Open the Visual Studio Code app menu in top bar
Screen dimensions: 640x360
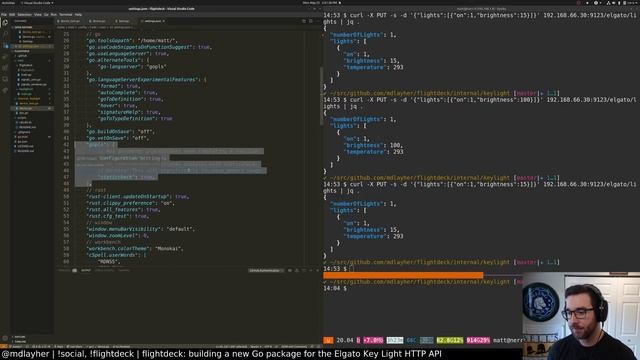click(x=38, y=2)
